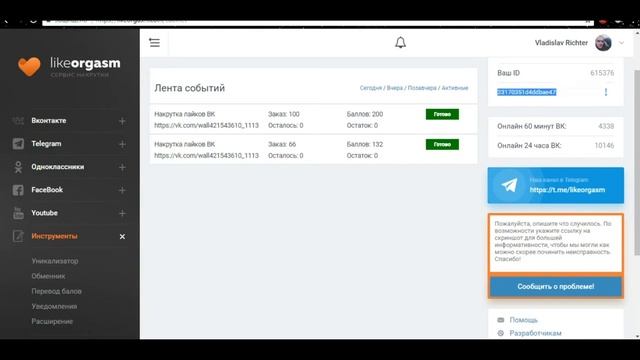Open the Вконтакте menu item
Viewport: 640px width, 360px height.
click(49, 120)
